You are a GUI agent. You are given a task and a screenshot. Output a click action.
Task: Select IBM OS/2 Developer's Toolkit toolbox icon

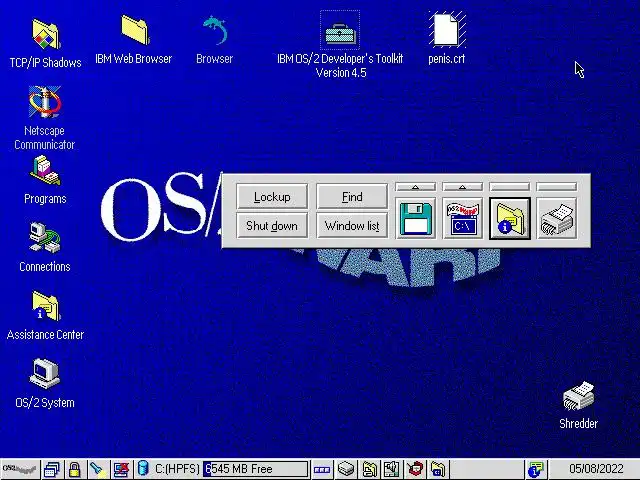(340, 34)
